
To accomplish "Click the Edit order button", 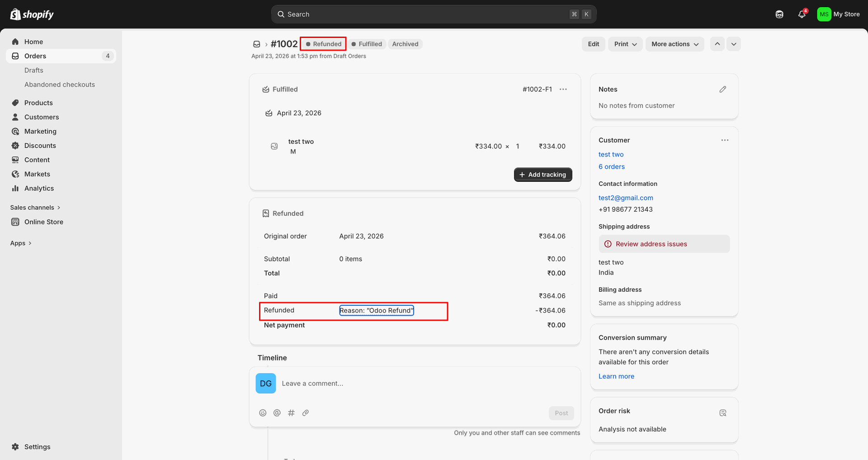I will 594,44.
